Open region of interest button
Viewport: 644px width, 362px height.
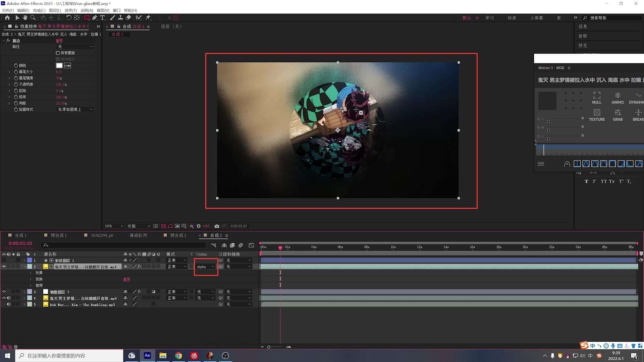coord(177,226)
